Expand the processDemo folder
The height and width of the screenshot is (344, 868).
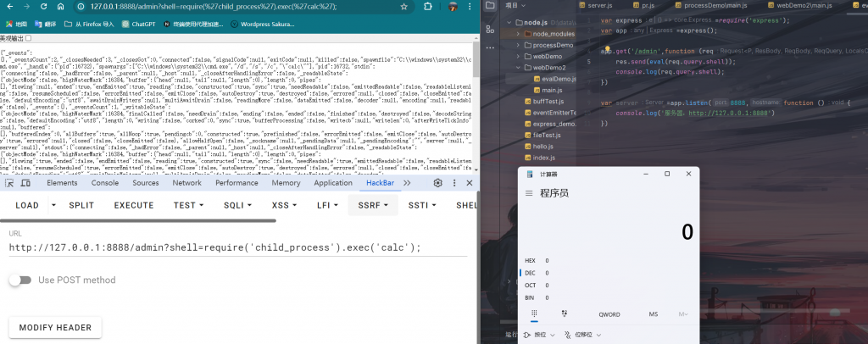click(x=518, y=45)
